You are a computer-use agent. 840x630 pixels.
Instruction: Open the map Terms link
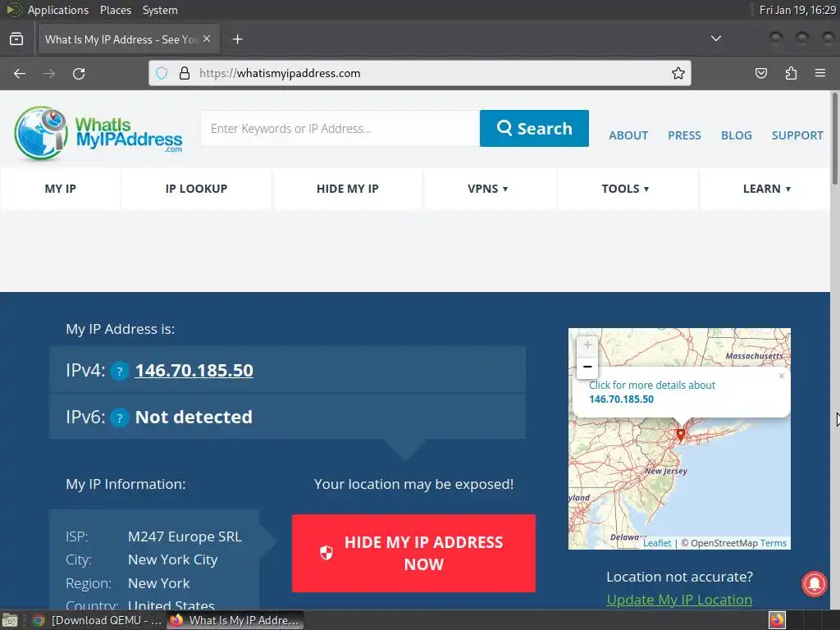click(773, 543)
